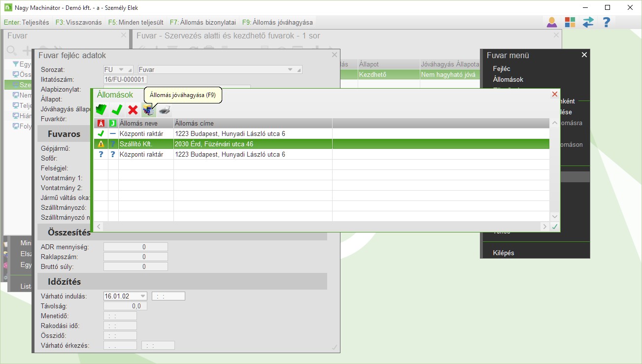Click the Várható indulás time field
This screenshot has width=642, height=364.
(x=169, y=296)
